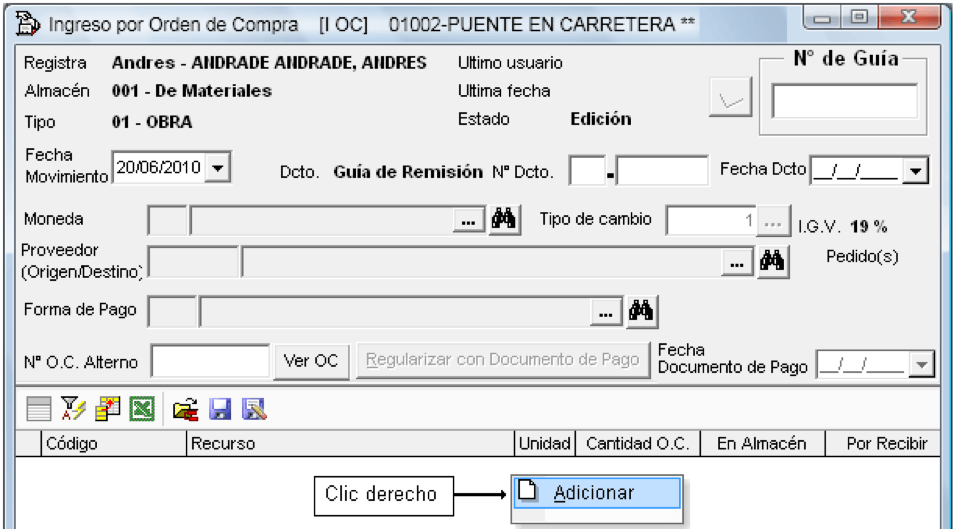Open the Fecha Dcto date dropdown
954x529 pixels.
point(915,172)
